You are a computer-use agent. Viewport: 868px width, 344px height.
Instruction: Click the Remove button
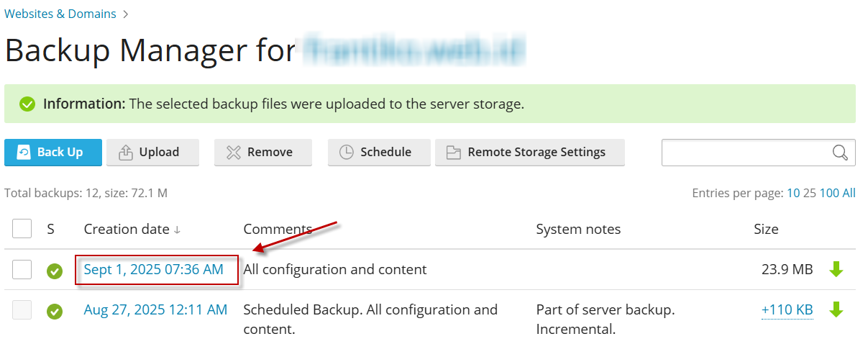(262, 152)
